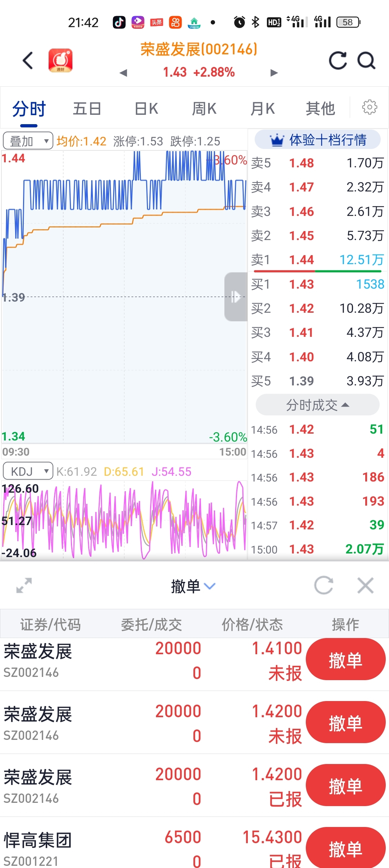The height and width of the screenshot is (868, 389).
Task: Cancel the 悍高集团 order at 15.4300
Action: click(x=345, y=848)
